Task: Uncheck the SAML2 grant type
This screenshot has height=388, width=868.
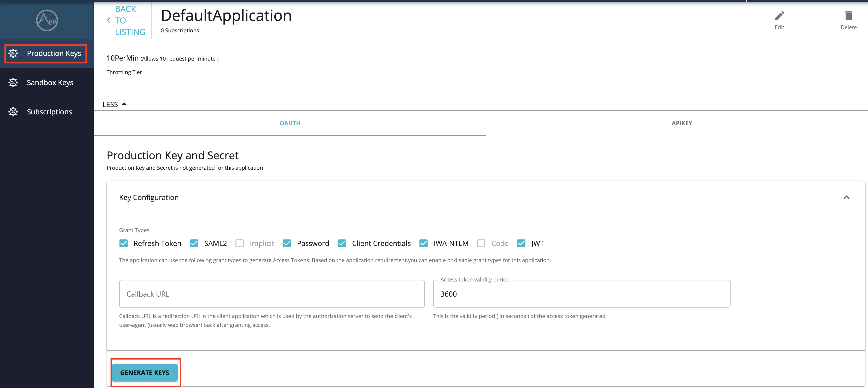Action: 194,243
